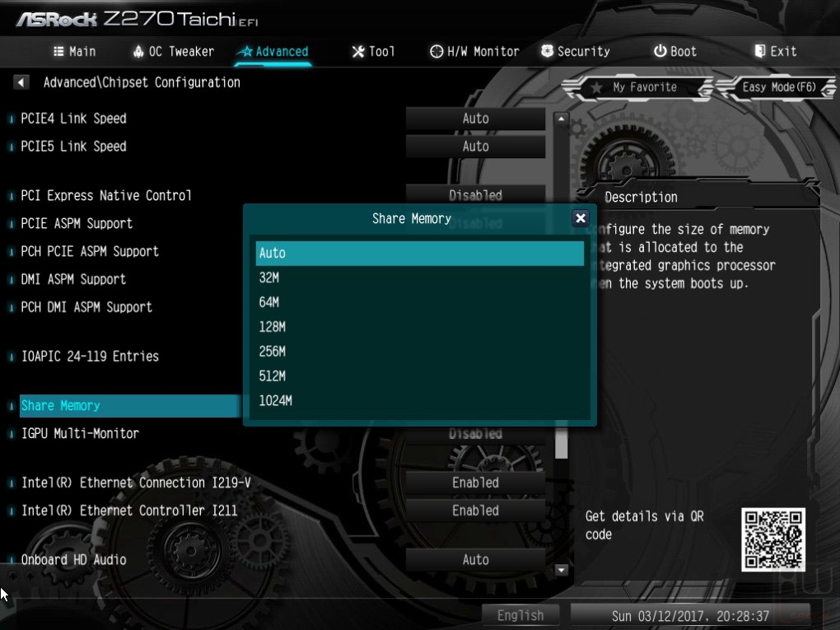The width and height of the screenshot is (840, 630).
Task: Click the date and time display
Action: pos(690,616)
